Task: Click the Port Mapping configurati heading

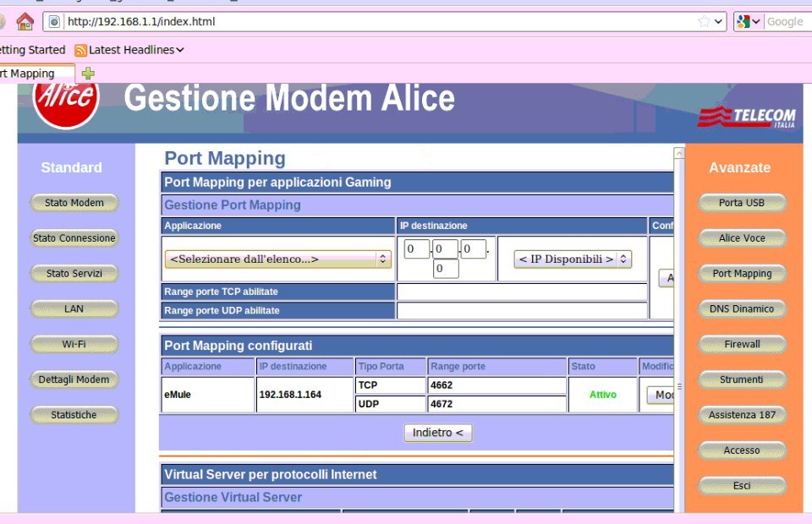Action: tap(239, 346)
